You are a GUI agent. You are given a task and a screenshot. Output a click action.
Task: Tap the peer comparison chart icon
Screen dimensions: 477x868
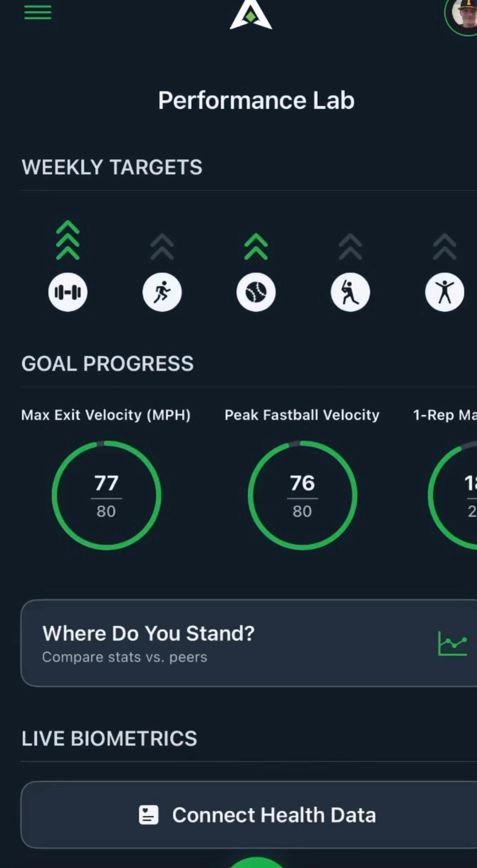click(x=453, y=643)
